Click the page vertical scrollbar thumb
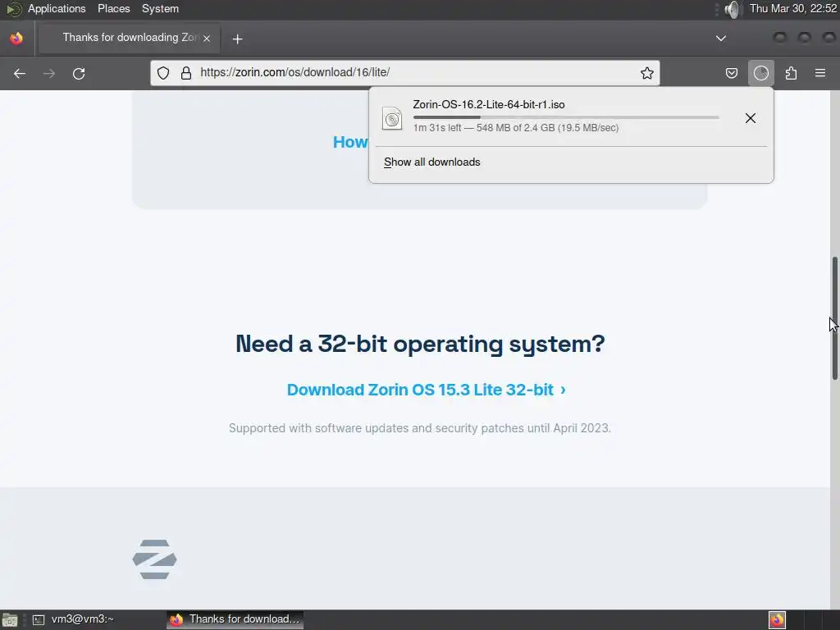Screen dimensions: 840x630 834,318
